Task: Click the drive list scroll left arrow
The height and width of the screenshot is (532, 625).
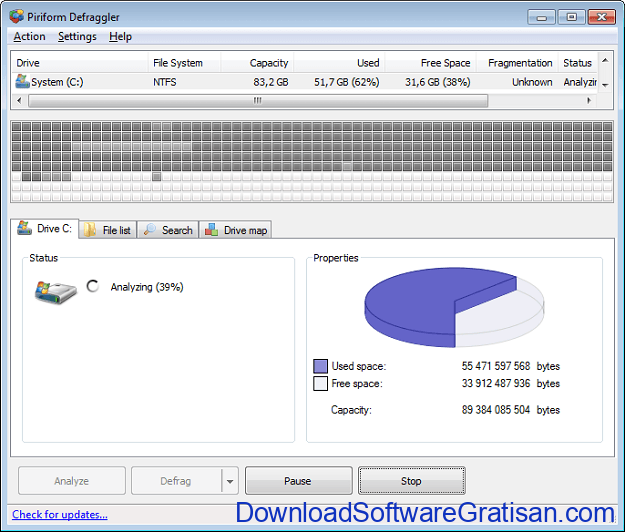Action: click(19, 100)
